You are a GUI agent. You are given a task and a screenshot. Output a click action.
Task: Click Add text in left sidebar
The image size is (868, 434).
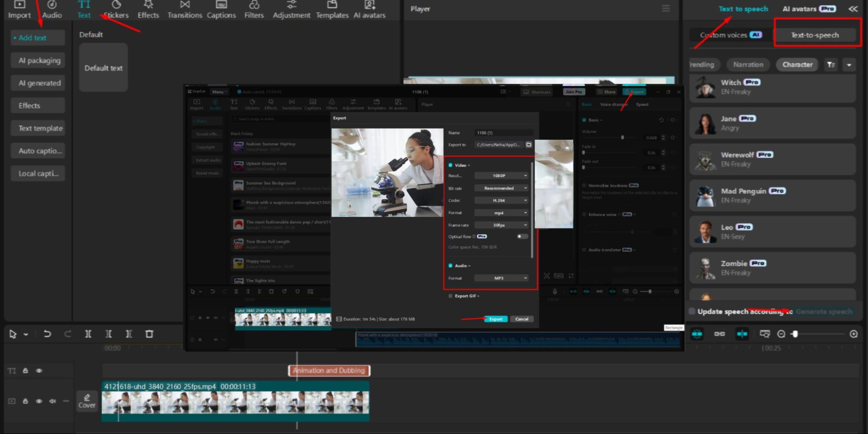pyautogui.click(x=38, y=38)
